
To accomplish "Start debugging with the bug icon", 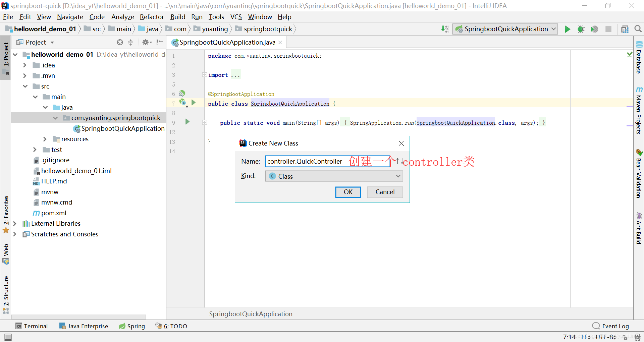I will tap(581, 29).
